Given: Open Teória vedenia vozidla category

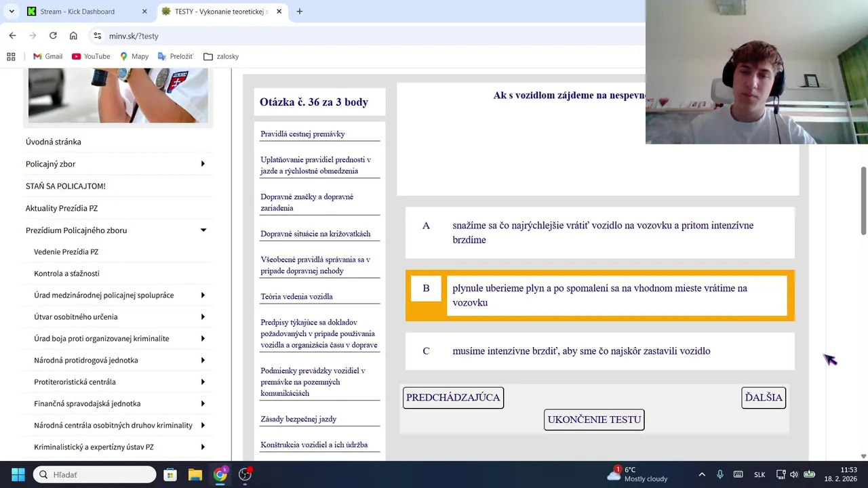Looking at the screenshot, I should [297, 296].
